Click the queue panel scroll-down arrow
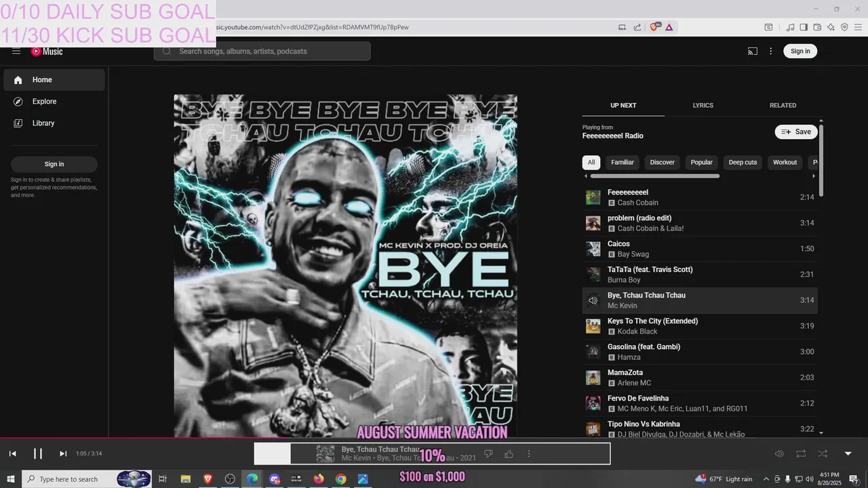This screenshot has height=488, width=868. pyautogui.click(x=821, y=433)
